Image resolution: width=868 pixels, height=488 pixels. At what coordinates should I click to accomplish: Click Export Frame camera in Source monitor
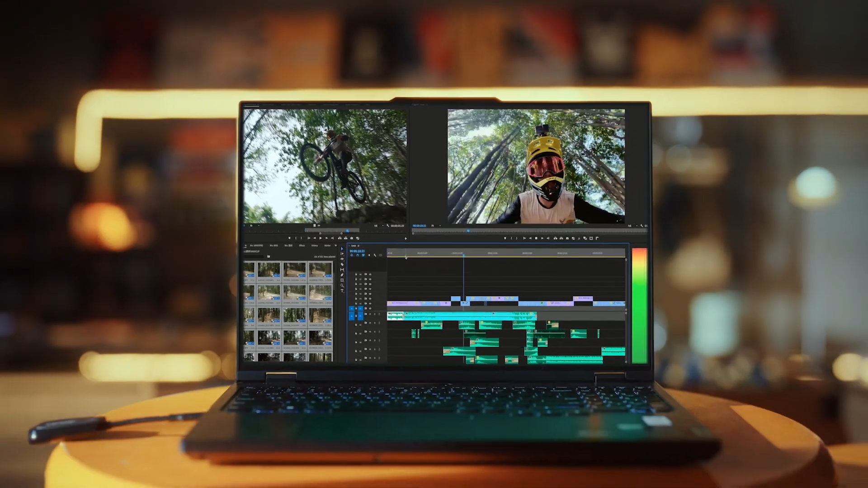[x=352, y=238]
